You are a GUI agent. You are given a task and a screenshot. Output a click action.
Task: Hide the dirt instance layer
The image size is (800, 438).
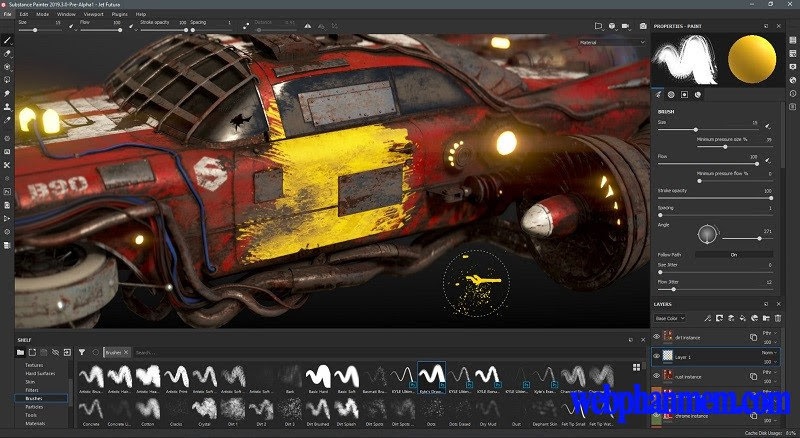657,337
